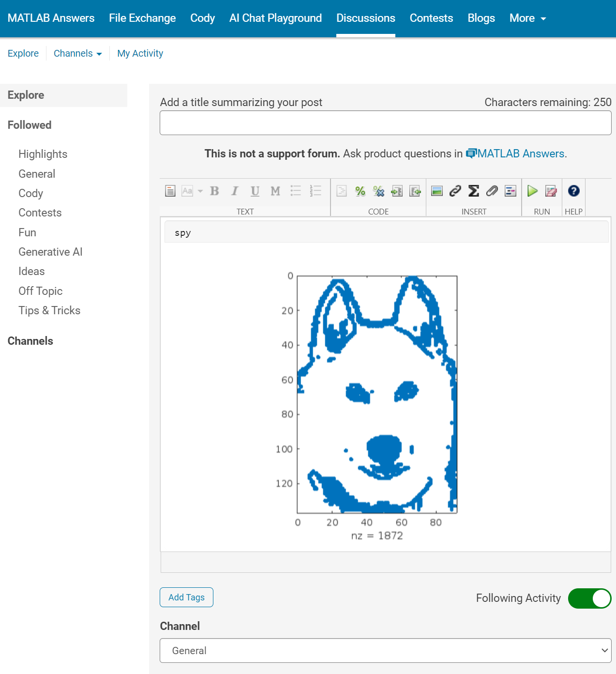Open Cody in the top navigation
Viewport: 616px width, 674px height.
202,18
